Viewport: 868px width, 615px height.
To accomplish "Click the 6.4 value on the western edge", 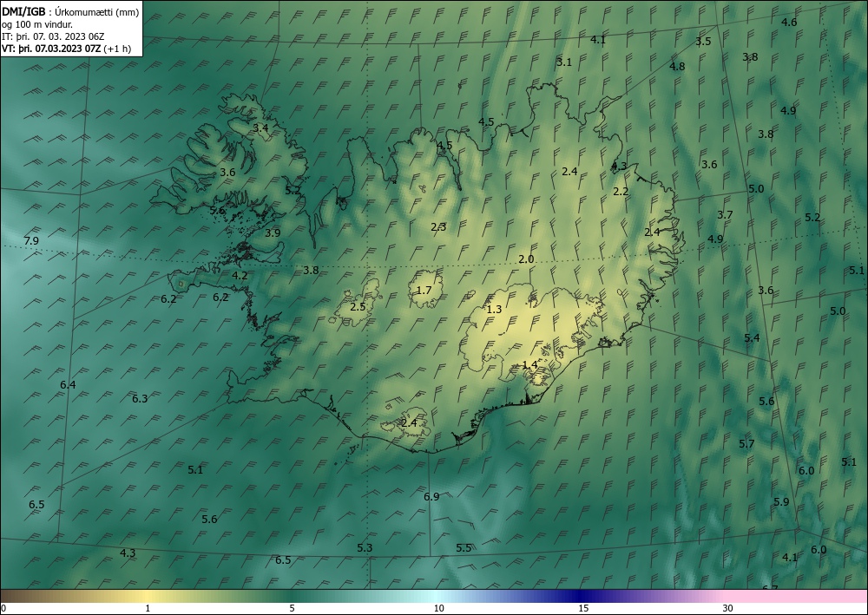I will coord(68,385).
